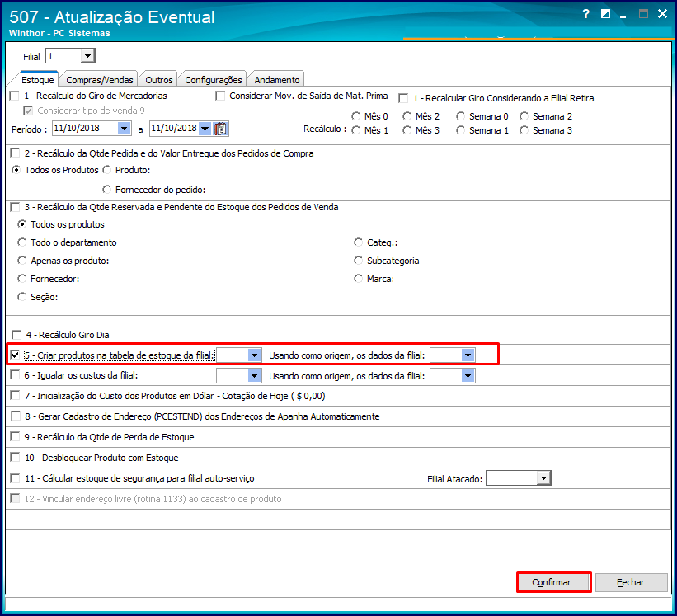Screen dimensions: 677x616
Task: Open the Compras/Vendas tab
Action: pos(99,80)
